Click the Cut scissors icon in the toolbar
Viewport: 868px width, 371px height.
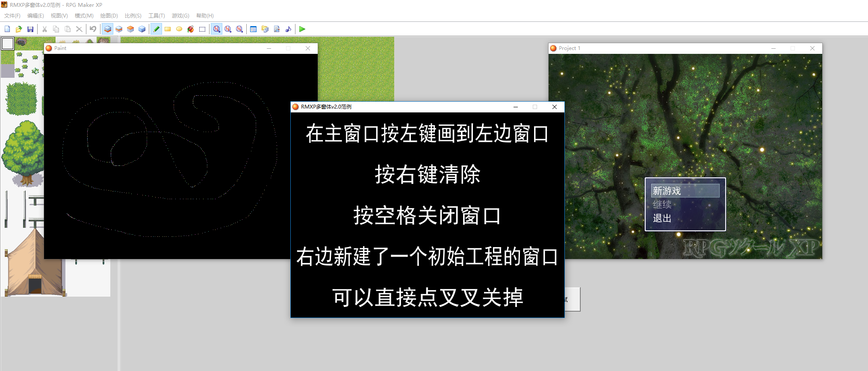(44, 29)
